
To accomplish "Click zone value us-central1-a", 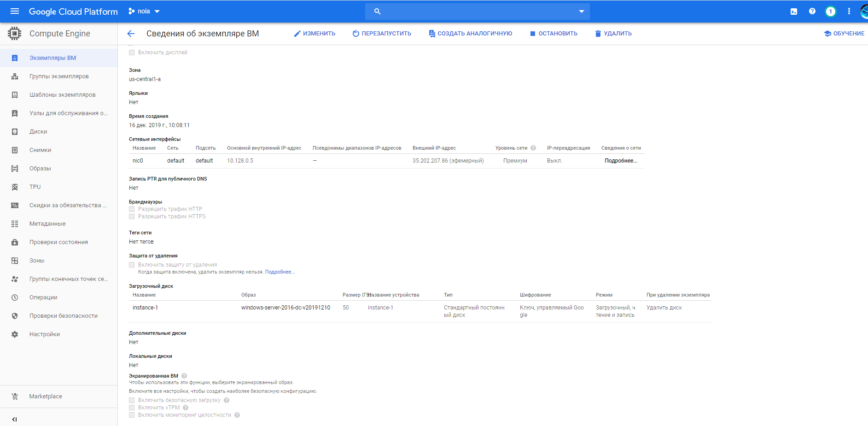I will [x=145, y=79].
